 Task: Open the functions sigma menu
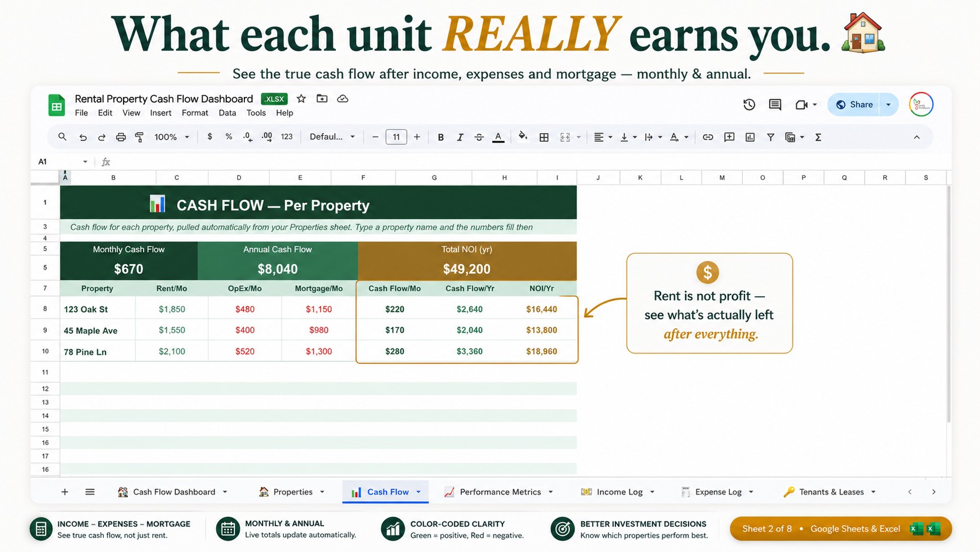pos(818,137)
